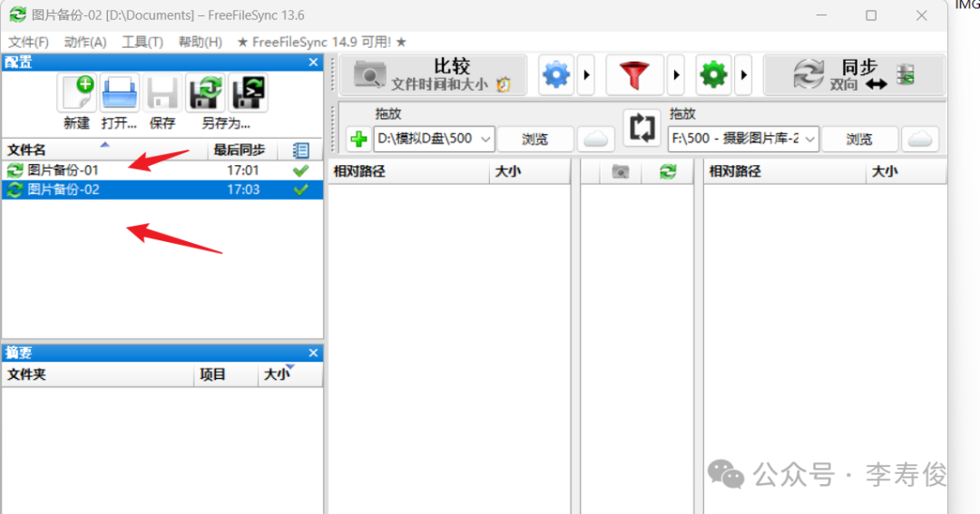Click the green checkmark for 图片备份-02

click(x=300, y=189)
